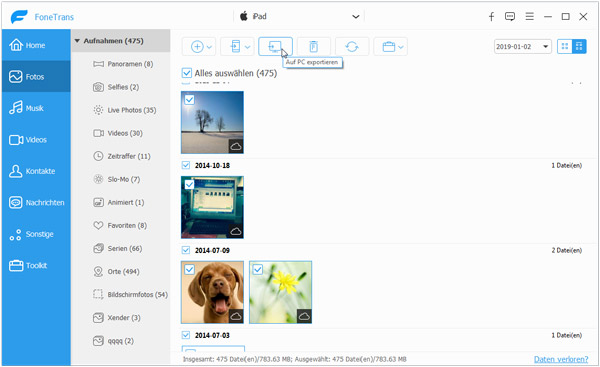600x367 pixels.
Task: Select the yellow flower photo thumbnail
Action: point(280,292)
